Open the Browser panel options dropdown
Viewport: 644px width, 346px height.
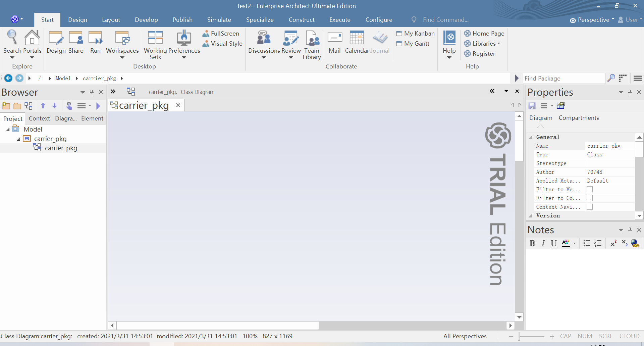[x=83, y=92]
